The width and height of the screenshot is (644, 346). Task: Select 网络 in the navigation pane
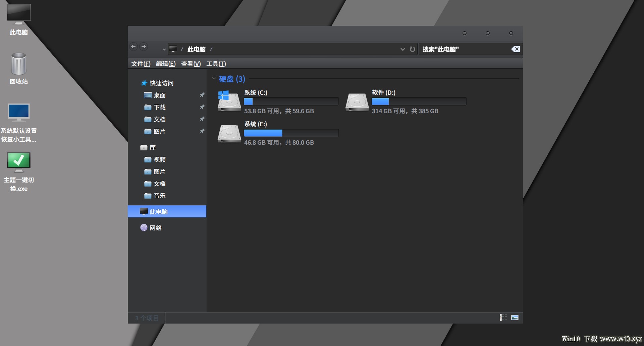pyautogui.click(x=155, y=228)
